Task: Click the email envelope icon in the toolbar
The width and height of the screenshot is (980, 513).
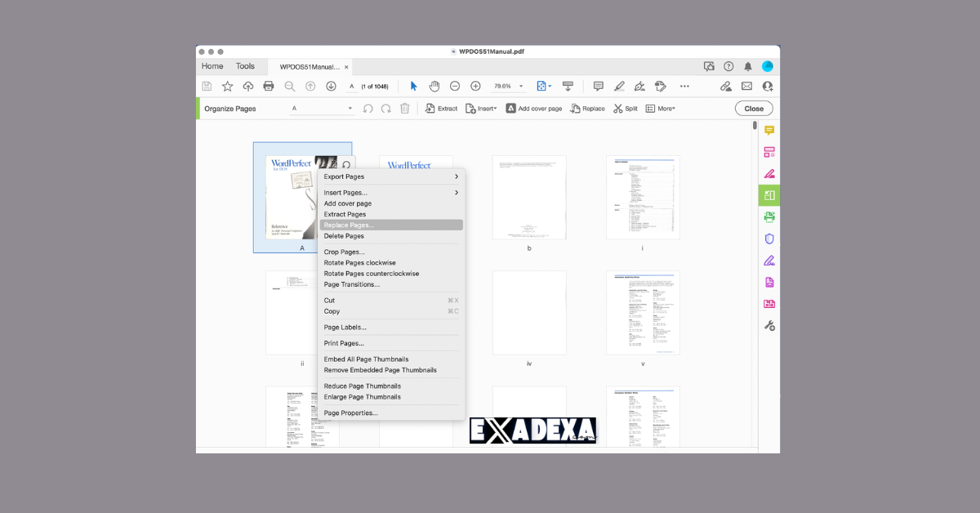Action: pos(746,85)
